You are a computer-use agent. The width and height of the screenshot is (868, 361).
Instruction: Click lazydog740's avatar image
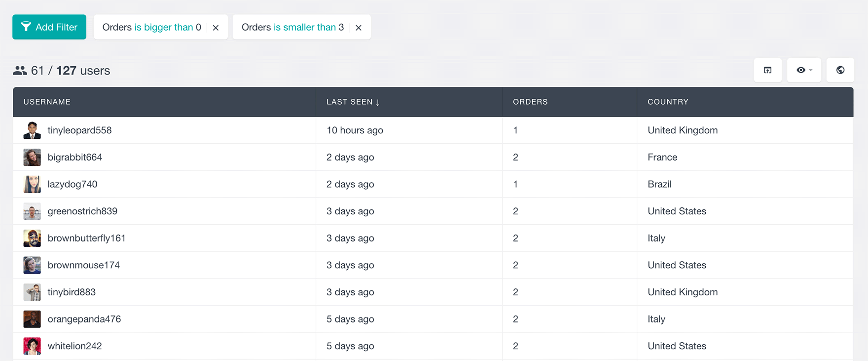point(32,184)
